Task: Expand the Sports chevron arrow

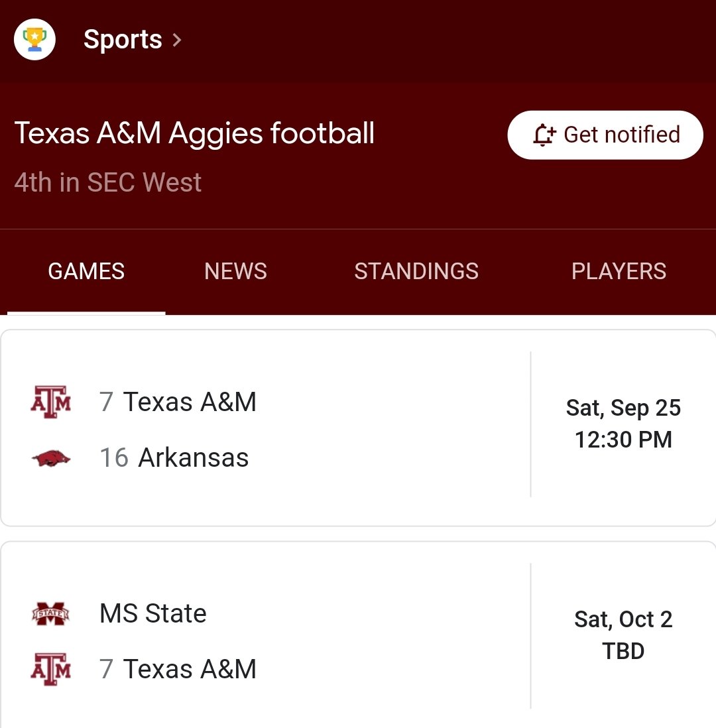Action: 176,40
